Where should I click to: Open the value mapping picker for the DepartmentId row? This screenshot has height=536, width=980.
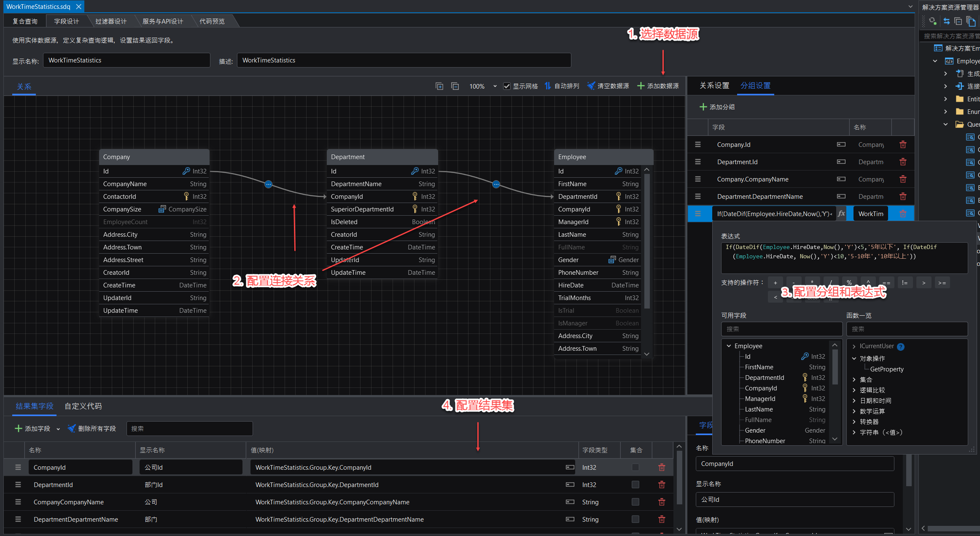point(570,485)
